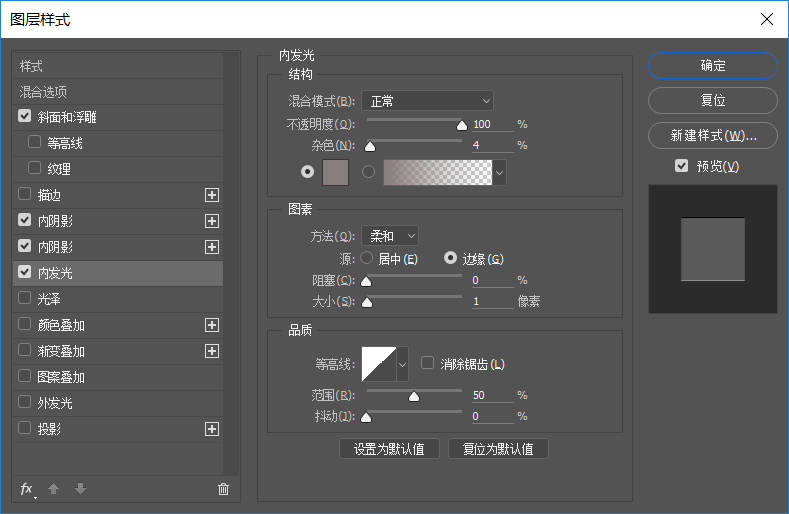The image size is (789, 514).
Task: Enable 消除锯齿 anti-alias checkbox
Action: [x=428, y=363]
